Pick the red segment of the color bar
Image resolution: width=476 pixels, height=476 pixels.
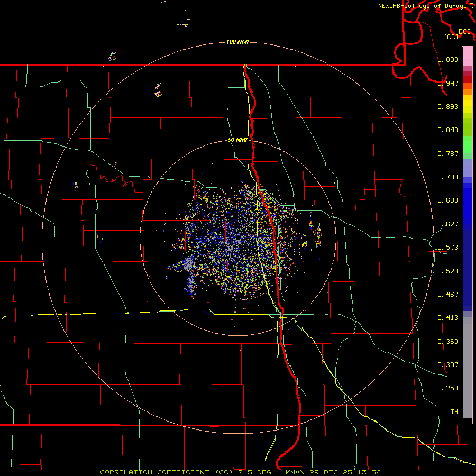pos(467,79)
